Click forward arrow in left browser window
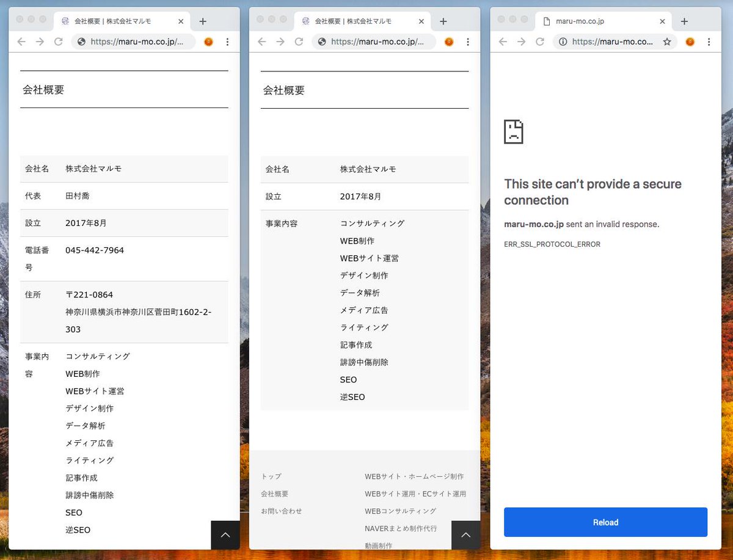The width and height of the screenshot is (733, 560). point(40,42)
